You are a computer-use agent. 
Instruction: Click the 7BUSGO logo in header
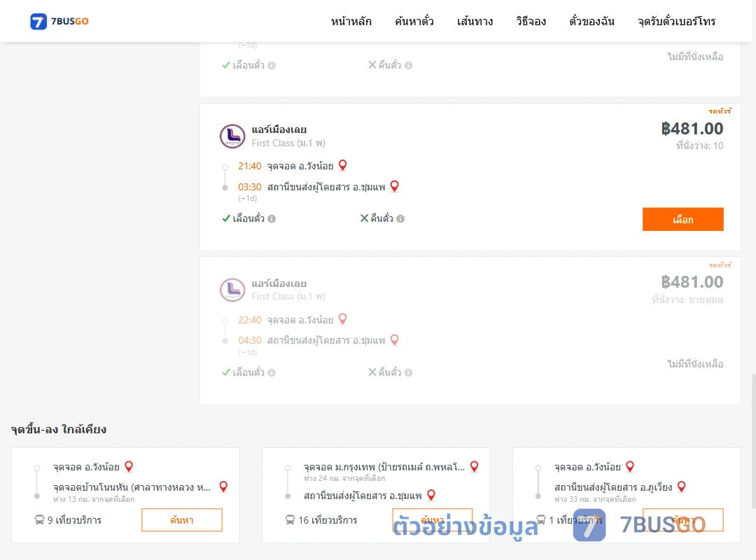tap(59, 21)
